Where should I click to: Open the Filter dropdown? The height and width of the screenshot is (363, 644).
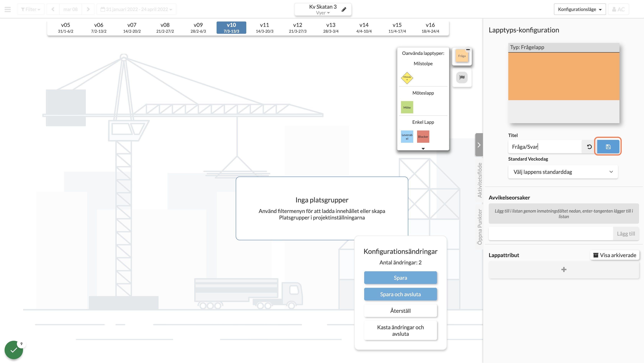coord(30,9)
